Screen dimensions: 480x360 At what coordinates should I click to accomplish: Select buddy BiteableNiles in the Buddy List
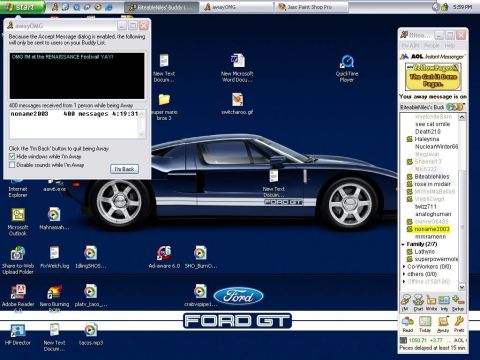(432, 176)
